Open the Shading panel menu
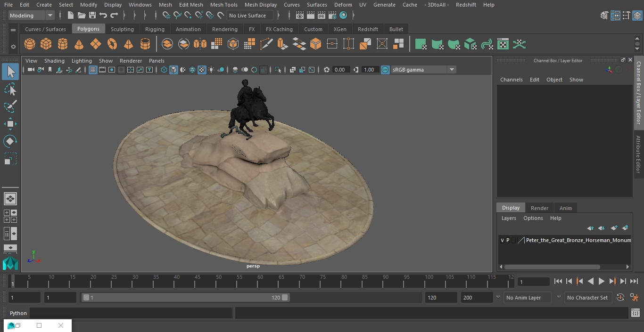 pos(54,61)
